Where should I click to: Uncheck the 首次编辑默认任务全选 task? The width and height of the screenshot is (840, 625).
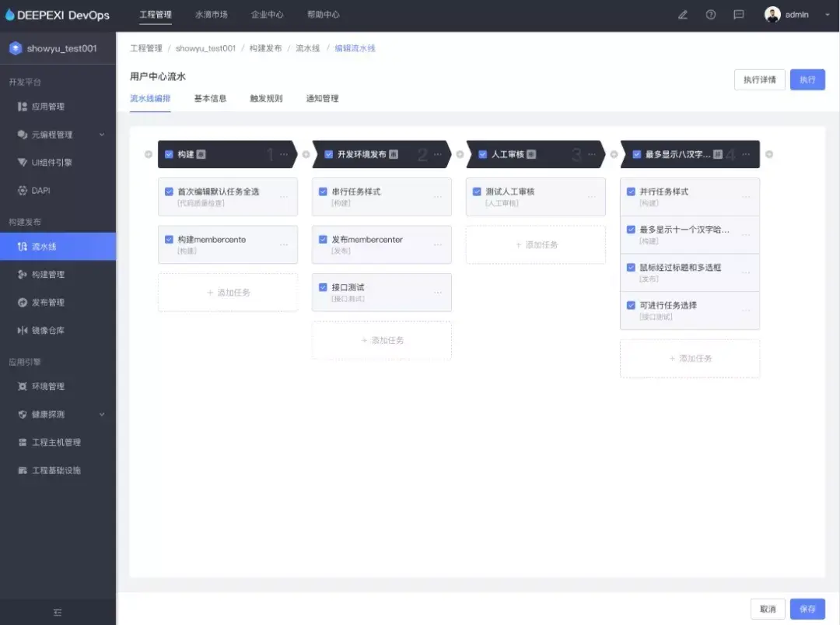tap(169, 191)
